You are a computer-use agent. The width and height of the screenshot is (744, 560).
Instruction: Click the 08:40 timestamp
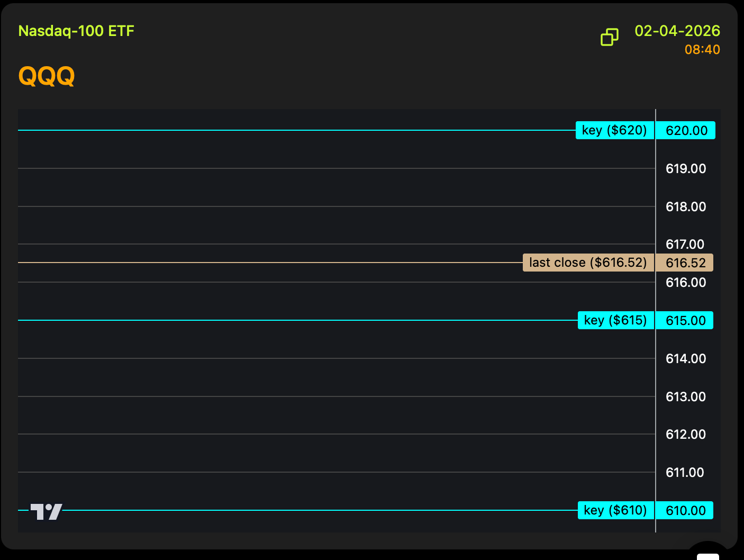pos(702,50)
